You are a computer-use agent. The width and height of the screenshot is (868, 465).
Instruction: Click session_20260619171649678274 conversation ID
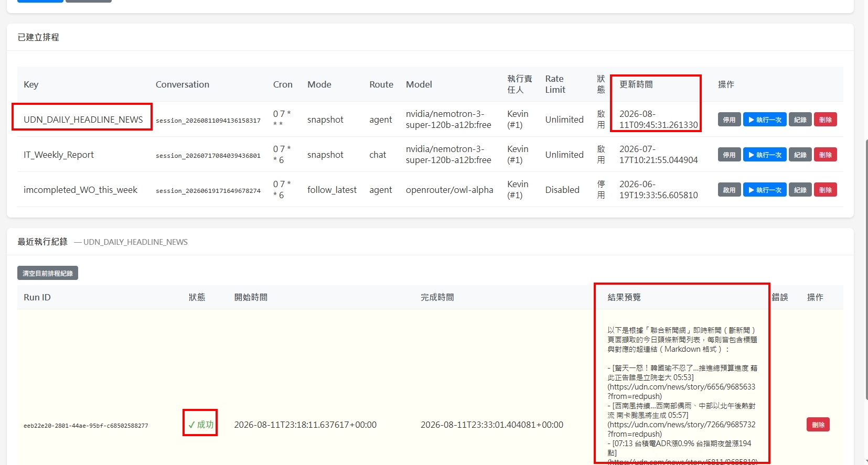(x=208, y=191)
